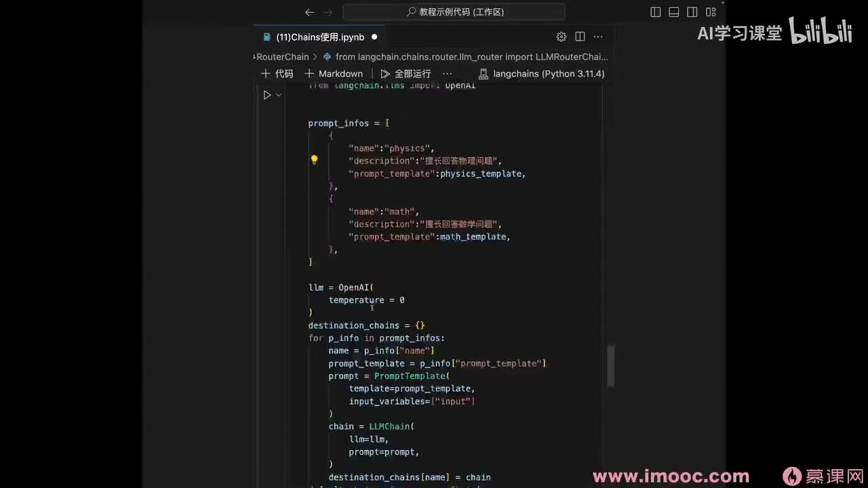Add a new Markdown cell
868x488 pixels.
(334, 73)
